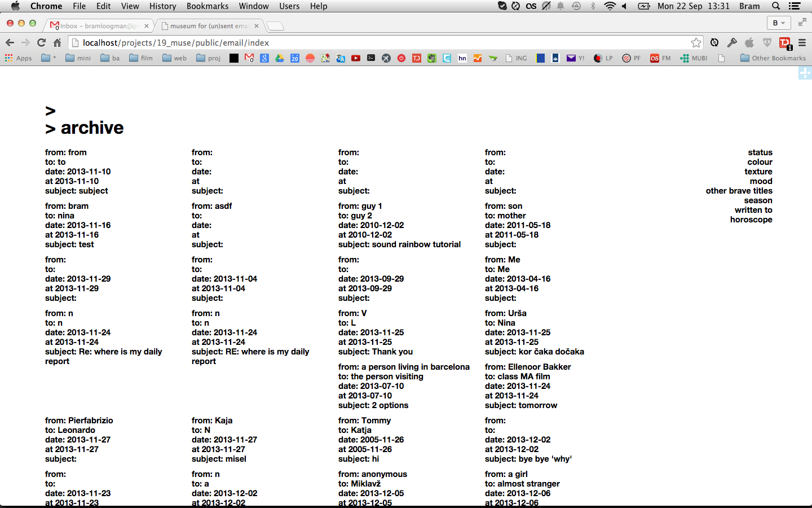Click the key-shaped extension icon
This screenshot has width=812, height=508.
(732, 43)
